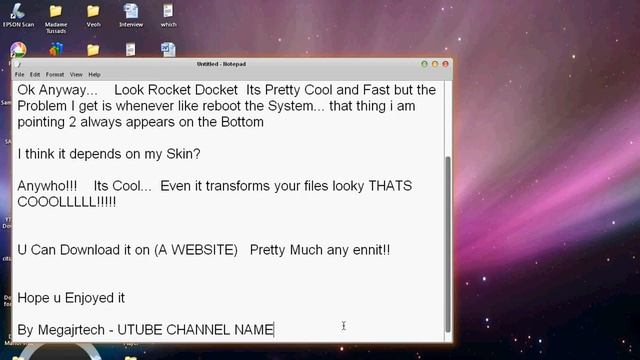This screenshot has height=360, width=640.
Task: Open the Madame Tussads folder
Action: point(56,18)
